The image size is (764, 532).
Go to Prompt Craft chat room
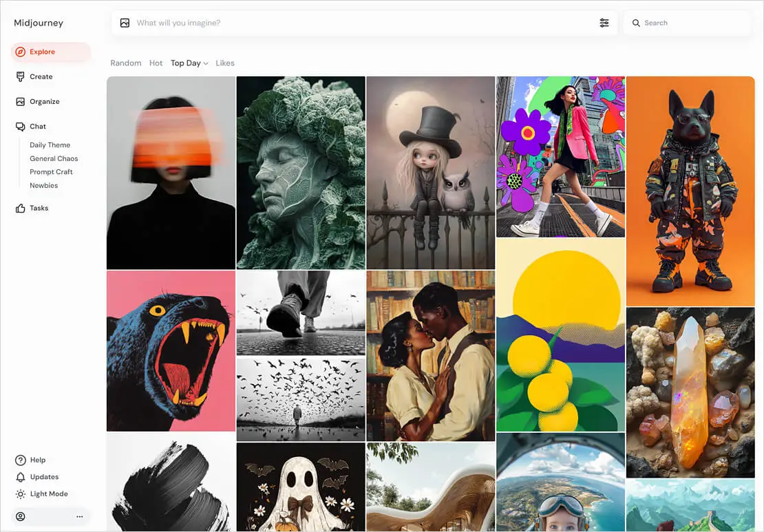click(x=51, y=172)
